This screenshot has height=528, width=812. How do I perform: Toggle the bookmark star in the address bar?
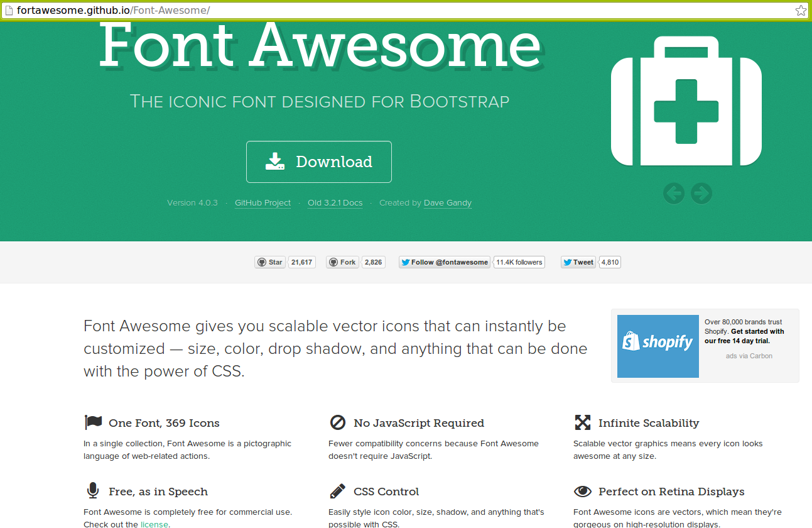(x=800, y=10)
